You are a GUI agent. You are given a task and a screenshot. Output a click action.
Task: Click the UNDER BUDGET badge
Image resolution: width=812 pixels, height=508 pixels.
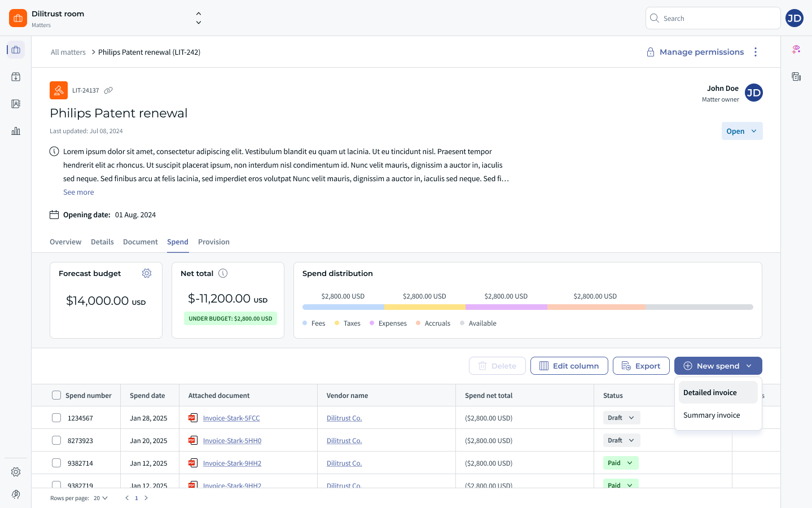pyautogui.click(x=230, y=318)
